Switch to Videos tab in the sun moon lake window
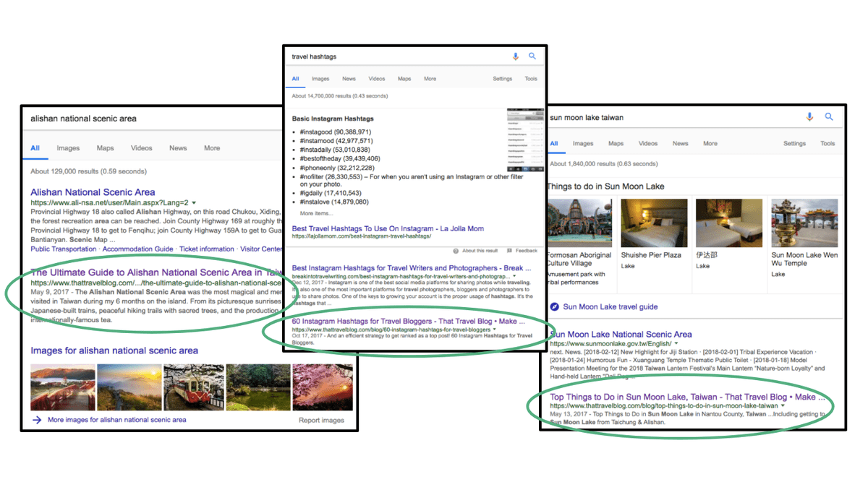 pos(648,144)
